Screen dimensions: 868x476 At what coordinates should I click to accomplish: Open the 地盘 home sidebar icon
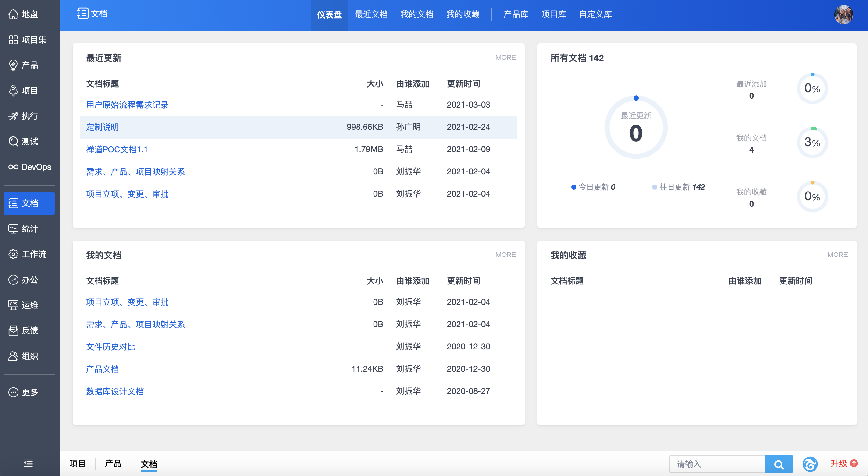[x=13, y=14]
